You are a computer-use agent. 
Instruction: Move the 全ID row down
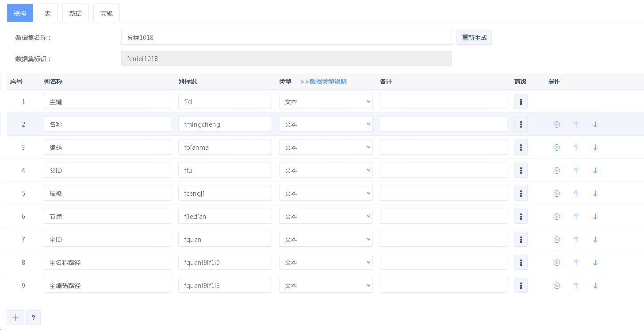pos(595,240)
